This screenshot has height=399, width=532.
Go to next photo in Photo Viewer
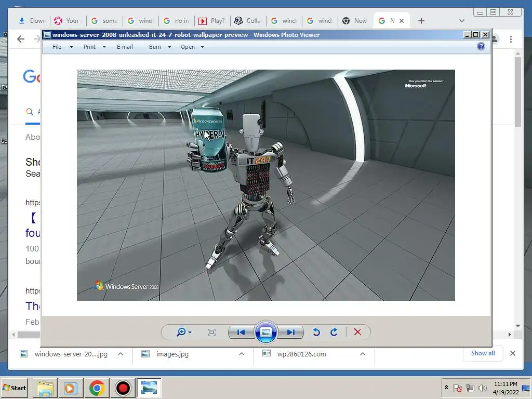coord(290,332)
